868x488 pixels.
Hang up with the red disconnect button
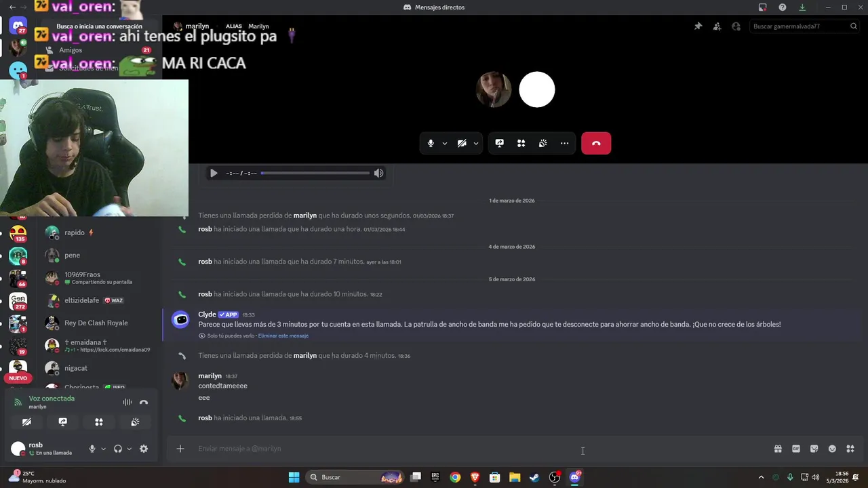point(596,144)
